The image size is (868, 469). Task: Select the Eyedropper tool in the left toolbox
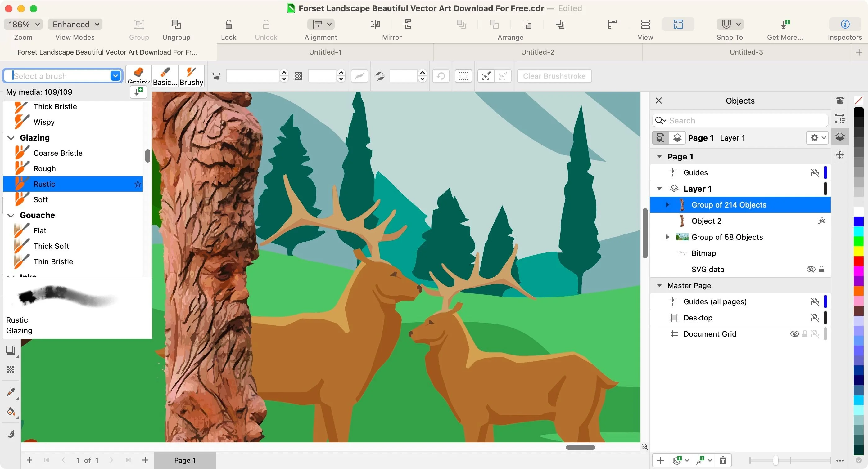[x=10, y=391]
